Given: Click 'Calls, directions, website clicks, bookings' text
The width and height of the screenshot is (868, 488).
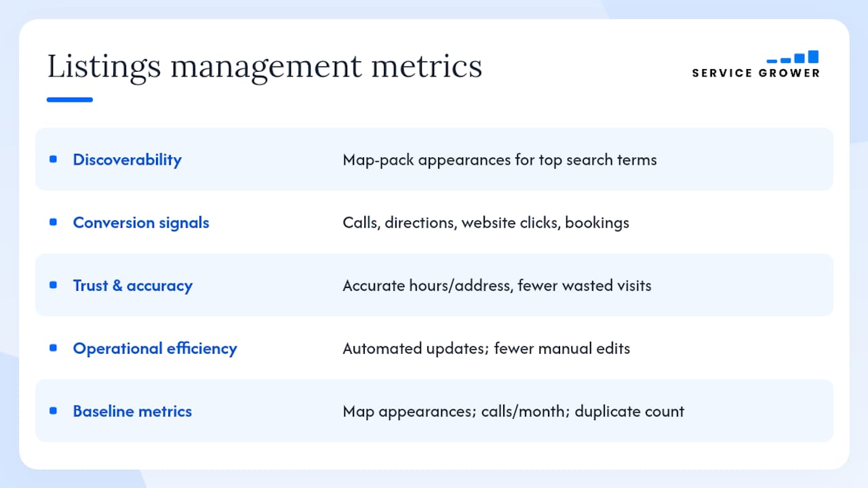Looking at the screenshot, I should pos(486,223).
